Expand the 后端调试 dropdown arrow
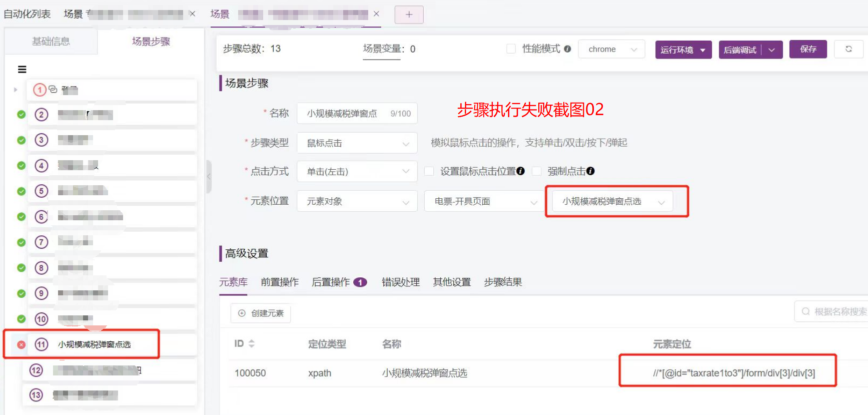This screenshot has width=868, height=415. pos(772,50)
